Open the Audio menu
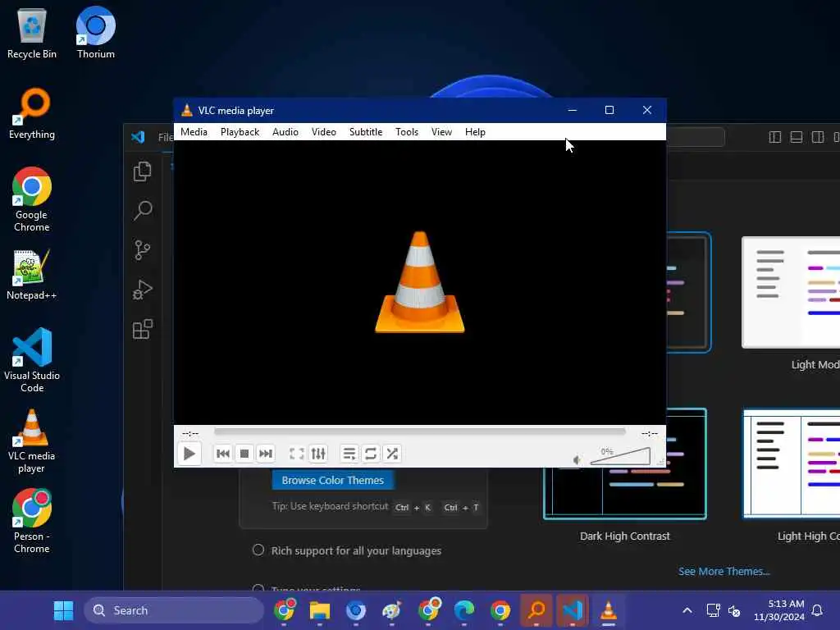Screen dimensions: 840x630 click(285, 132)
